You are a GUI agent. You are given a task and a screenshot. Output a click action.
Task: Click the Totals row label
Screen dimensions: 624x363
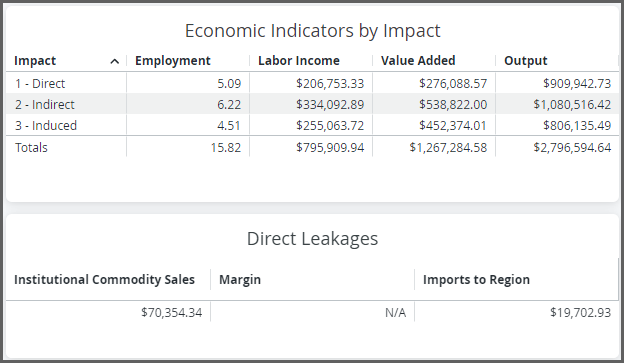tap(31, 148)
